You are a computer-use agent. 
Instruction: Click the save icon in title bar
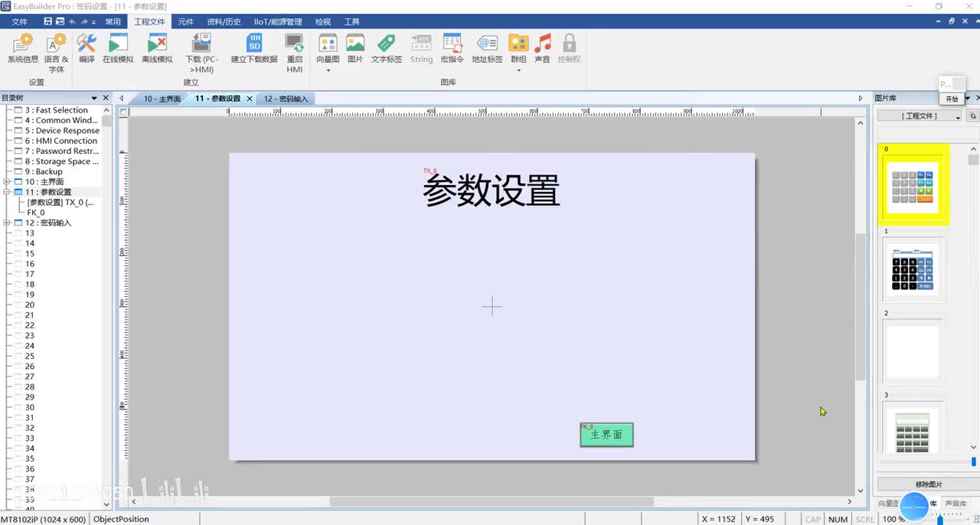48,21
